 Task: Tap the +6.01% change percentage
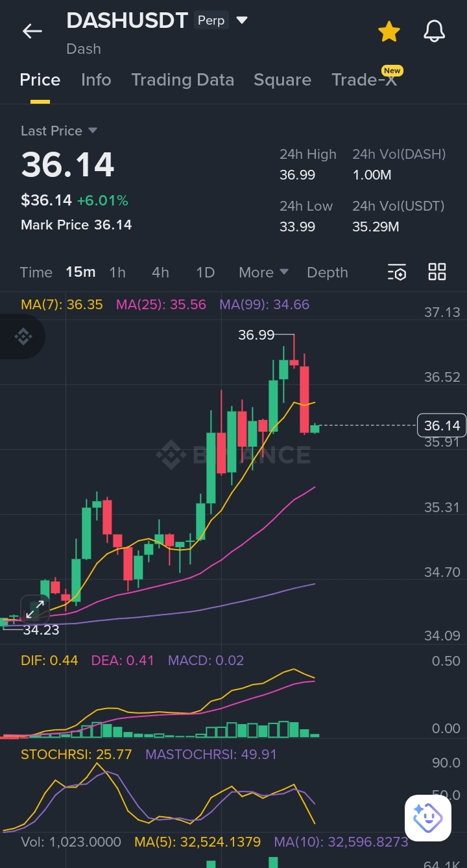coord(102,200)
